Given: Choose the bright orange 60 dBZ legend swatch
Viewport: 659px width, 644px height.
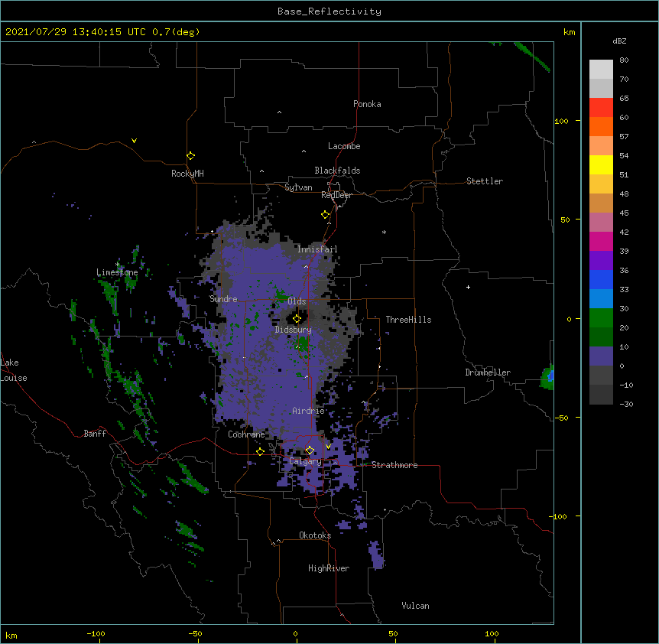Looking at the screenshot, I should 601,126.
